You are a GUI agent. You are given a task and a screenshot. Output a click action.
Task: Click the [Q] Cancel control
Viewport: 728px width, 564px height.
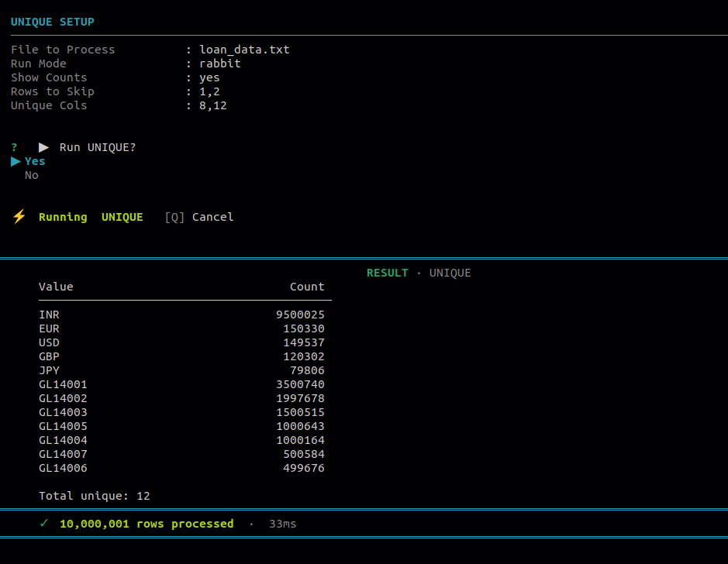[199, 217]
